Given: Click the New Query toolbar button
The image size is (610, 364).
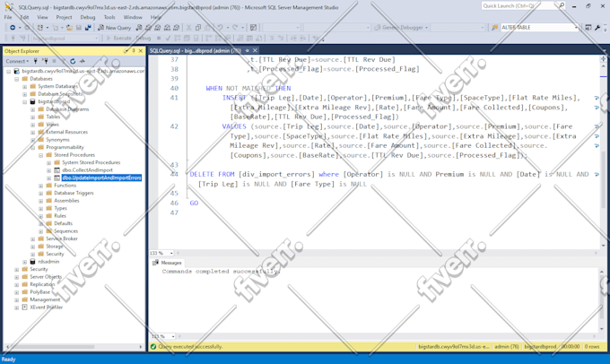Looking at the screenshot, I should pyautogui.click(x=114, y=28).
